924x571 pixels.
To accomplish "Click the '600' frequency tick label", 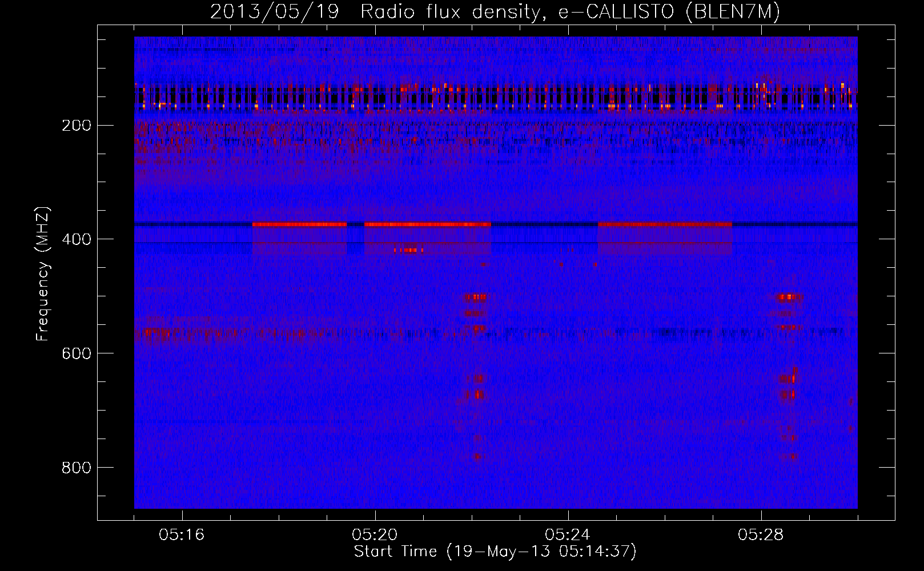I will click(76, 354).
